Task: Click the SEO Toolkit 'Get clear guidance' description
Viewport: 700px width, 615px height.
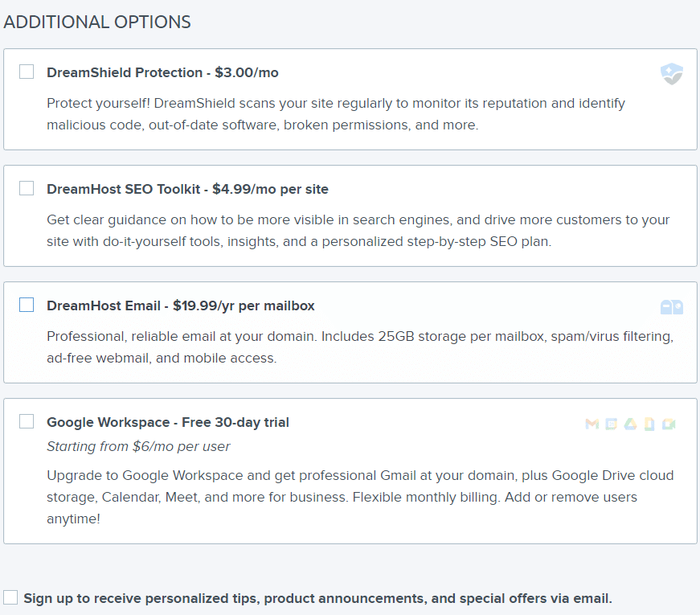Action: (x=358, y=231)
